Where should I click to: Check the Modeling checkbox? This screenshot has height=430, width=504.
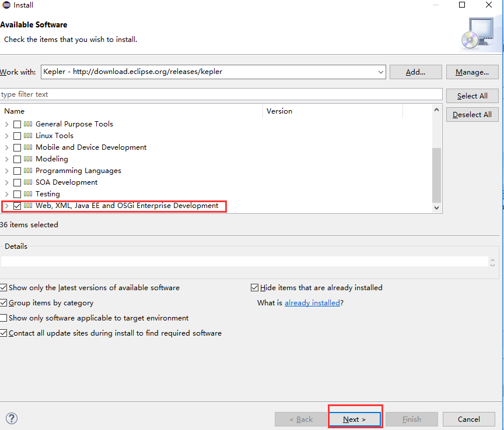point(17,159)
